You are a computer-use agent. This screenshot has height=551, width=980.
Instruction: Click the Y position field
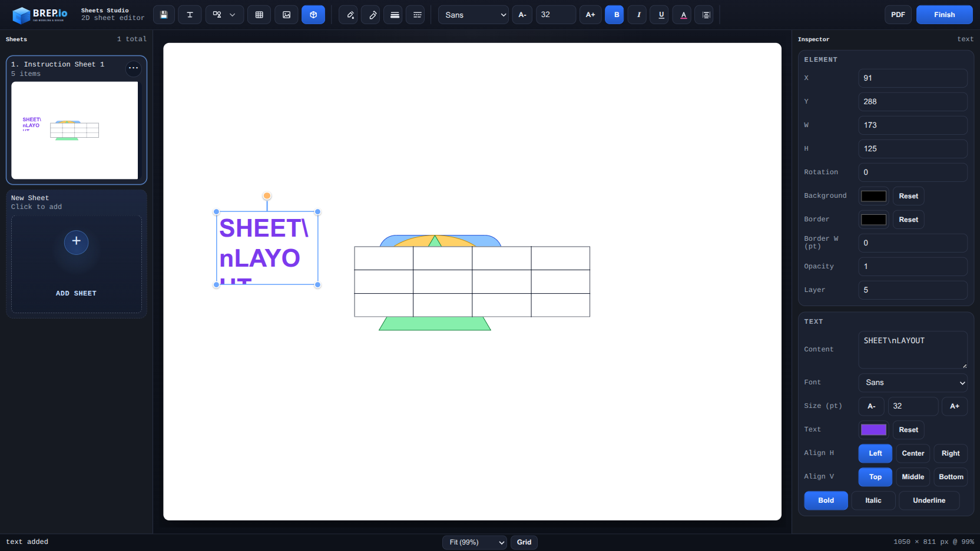[x=912, y=102]
